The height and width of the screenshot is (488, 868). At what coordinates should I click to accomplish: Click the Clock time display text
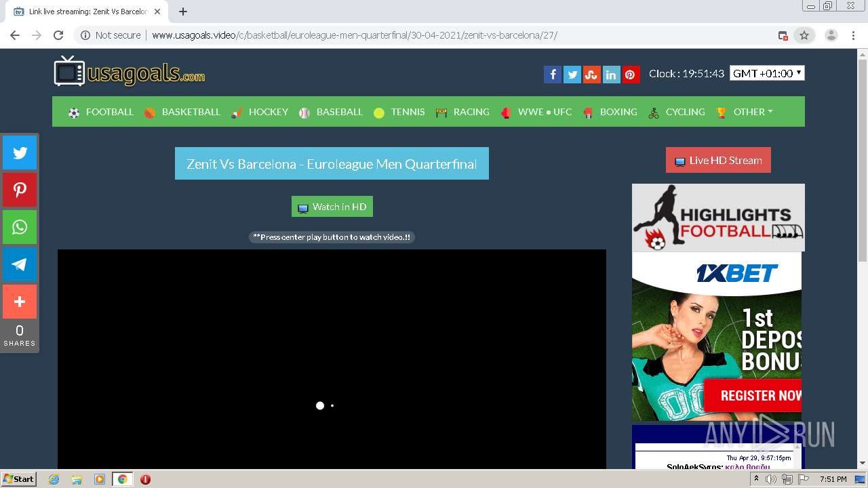click(686, 73)
